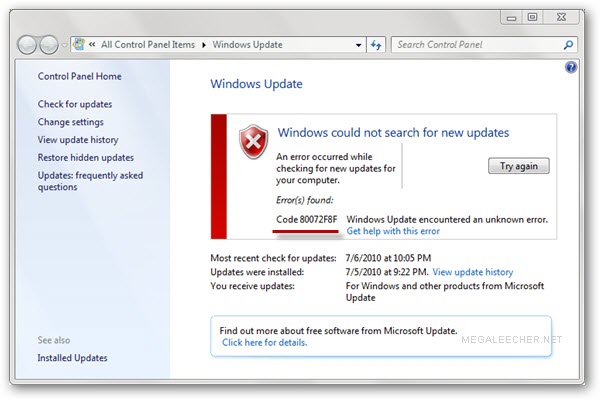Click the Control Panel address bar icon
Viewport: 600px width, 400px height.
tap(79, 44)
